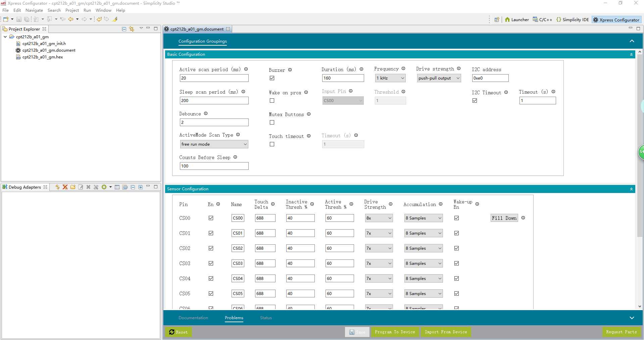
Task: Uncheck Wake-up En for CS01
Action: click(457, 233)
